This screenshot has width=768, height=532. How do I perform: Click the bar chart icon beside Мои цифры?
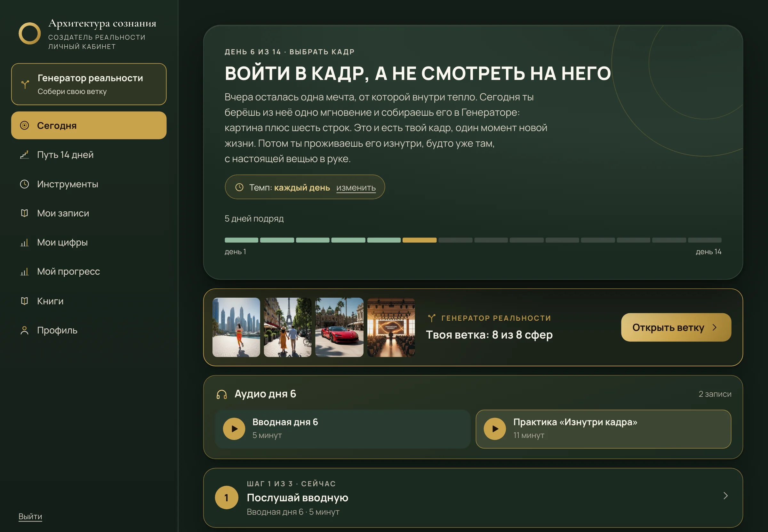24,242
